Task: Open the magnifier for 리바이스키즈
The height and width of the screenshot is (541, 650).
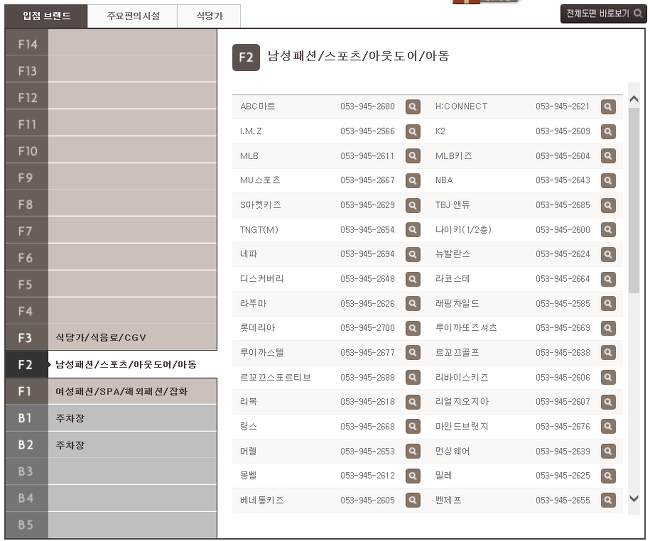Action: point(608,377)
